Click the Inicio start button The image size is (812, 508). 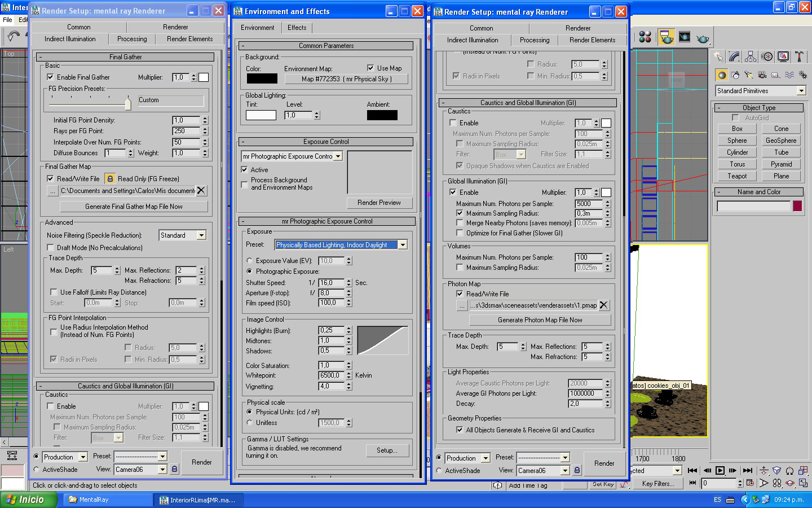29,500
